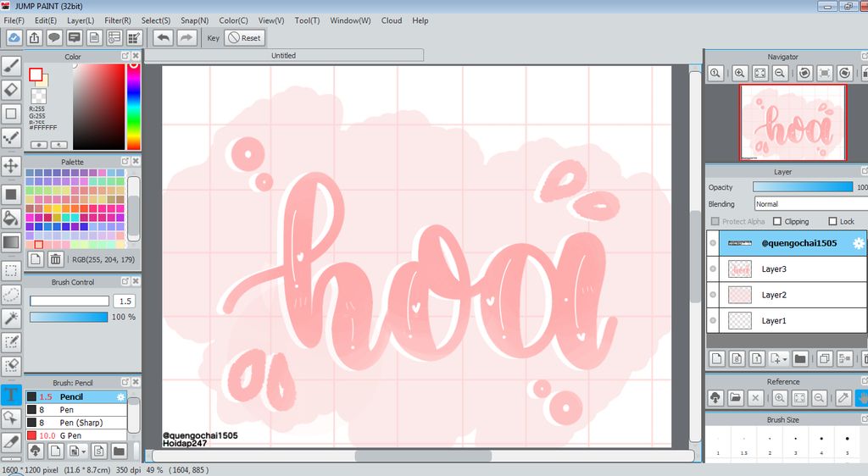Select the Brush tool in left toolbar
The width and height of the screenshot is (868, 476).
pyautogui.click(x=11, y=66)
